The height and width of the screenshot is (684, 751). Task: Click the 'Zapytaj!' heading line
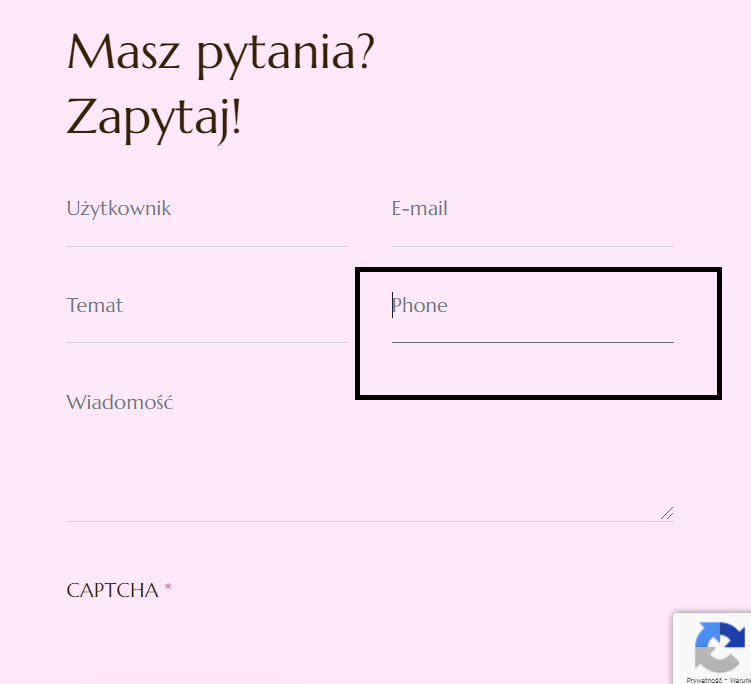point(154,120)
